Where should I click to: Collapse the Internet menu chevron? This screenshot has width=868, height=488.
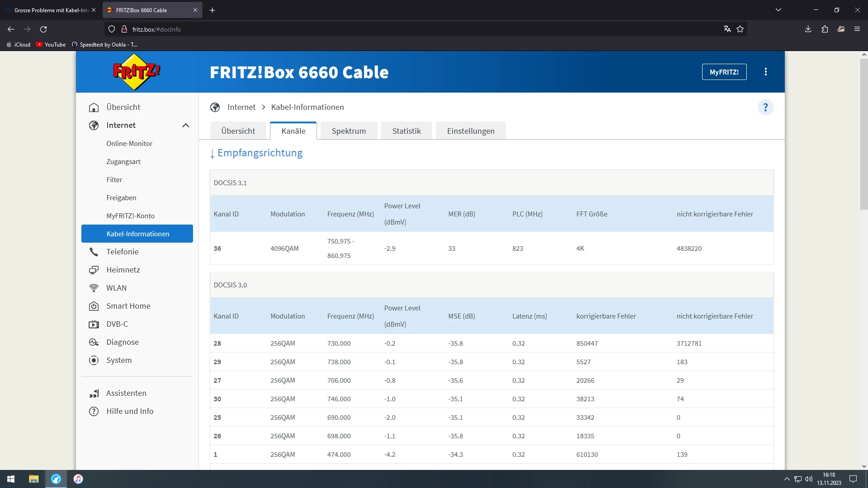coord(185,125)
